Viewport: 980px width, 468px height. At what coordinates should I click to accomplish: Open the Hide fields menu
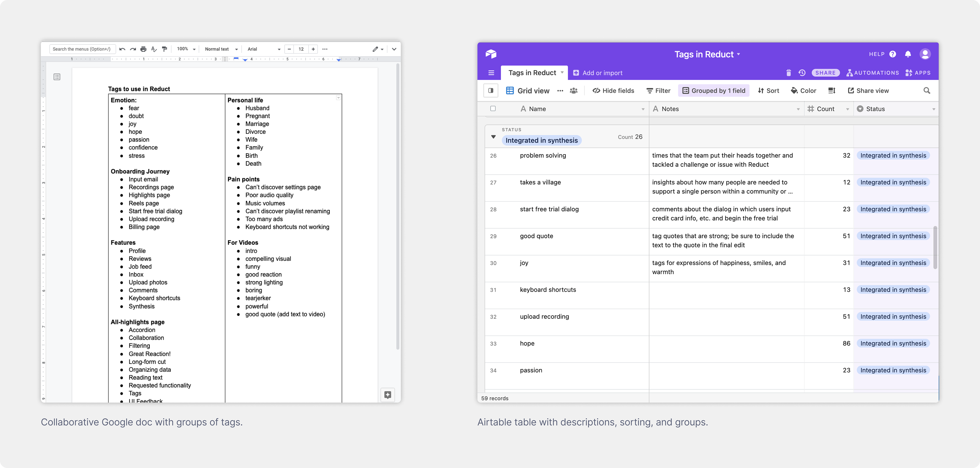(613, 91)
